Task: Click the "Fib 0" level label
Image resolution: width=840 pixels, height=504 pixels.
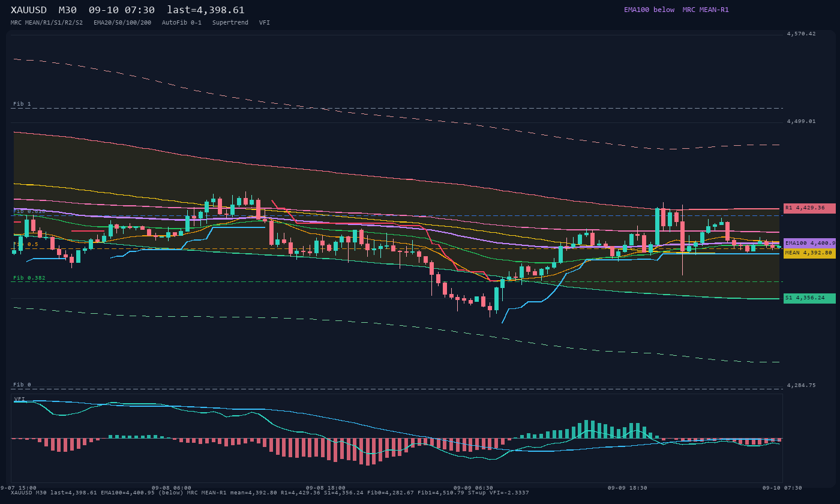Action: [x=22, y=385]
